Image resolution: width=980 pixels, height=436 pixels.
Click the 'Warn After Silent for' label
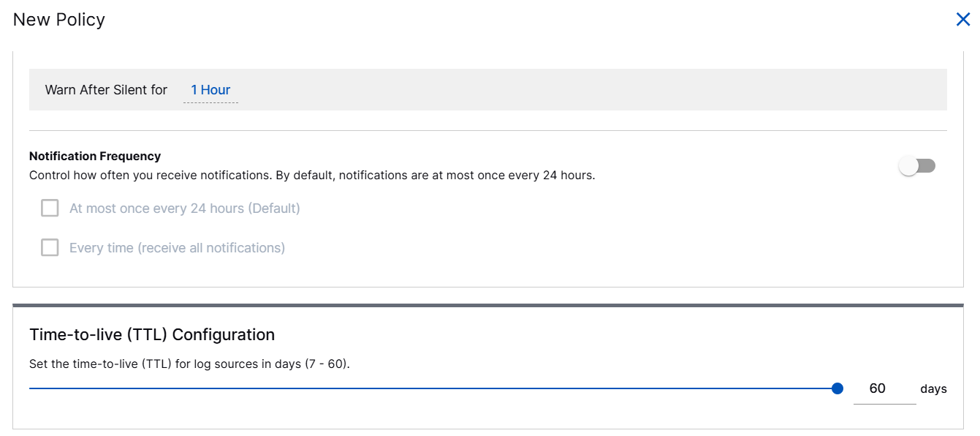click(x=106, y=90)
